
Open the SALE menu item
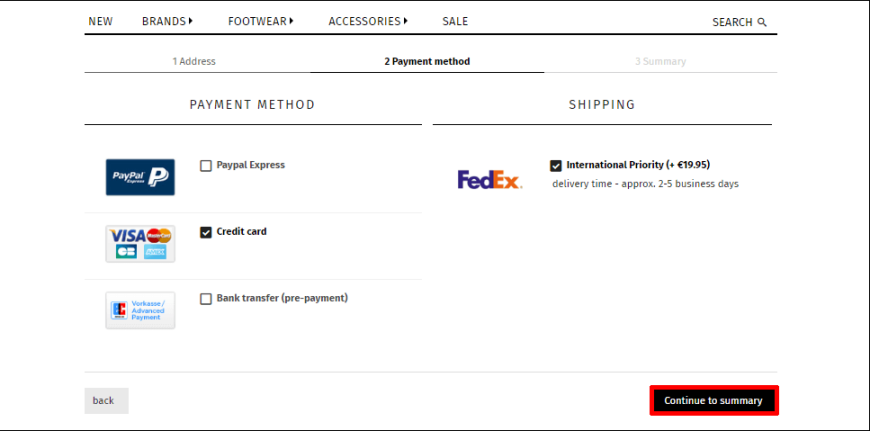tap(455, 22)
